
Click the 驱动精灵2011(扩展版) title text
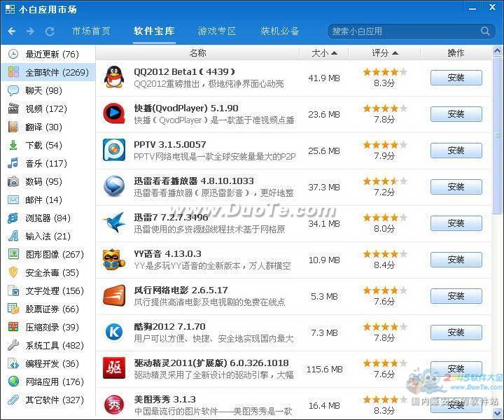coord(211,363)
